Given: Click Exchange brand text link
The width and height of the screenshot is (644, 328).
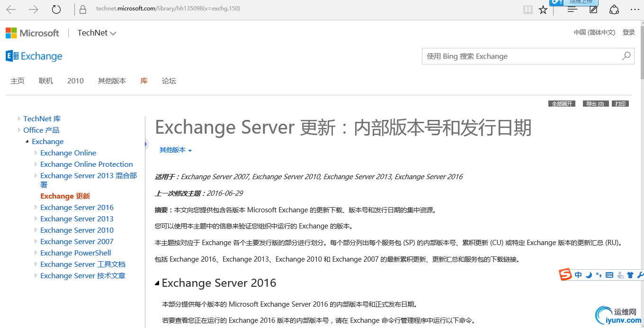Looking at the screenshot, I should (x=42, y=56).
